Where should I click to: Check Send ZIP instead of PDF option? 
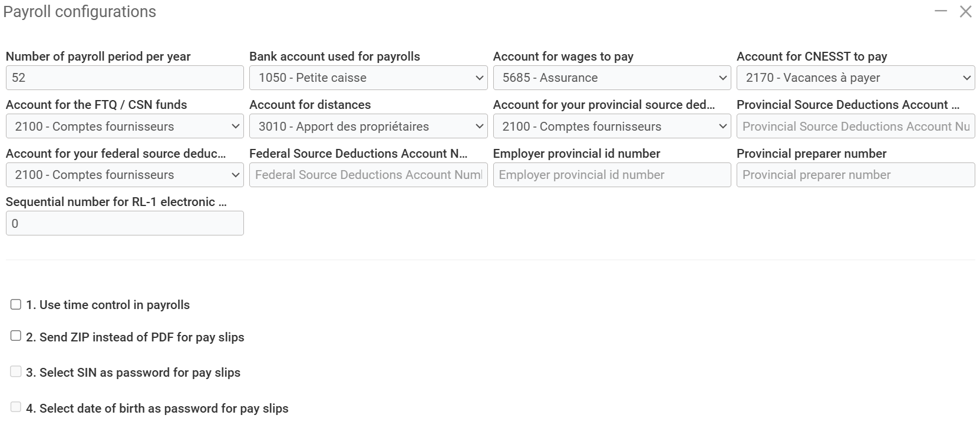point(16,336)
